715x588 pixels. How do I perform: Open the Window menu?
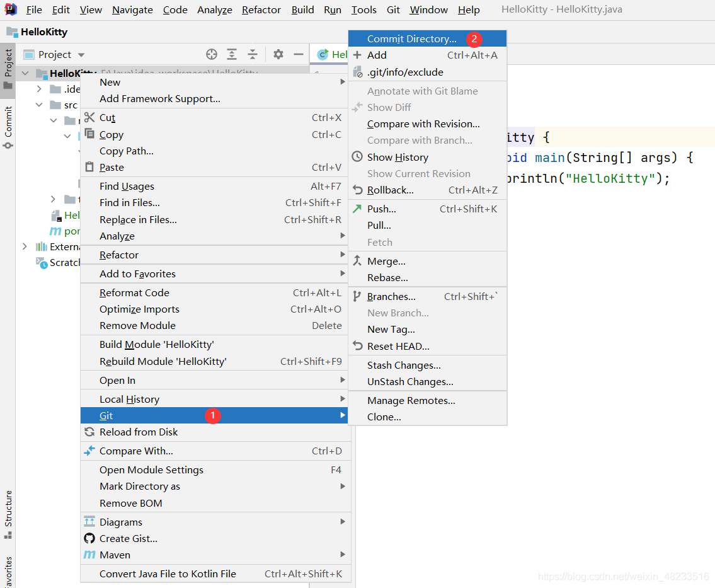(x=428, y=9)
